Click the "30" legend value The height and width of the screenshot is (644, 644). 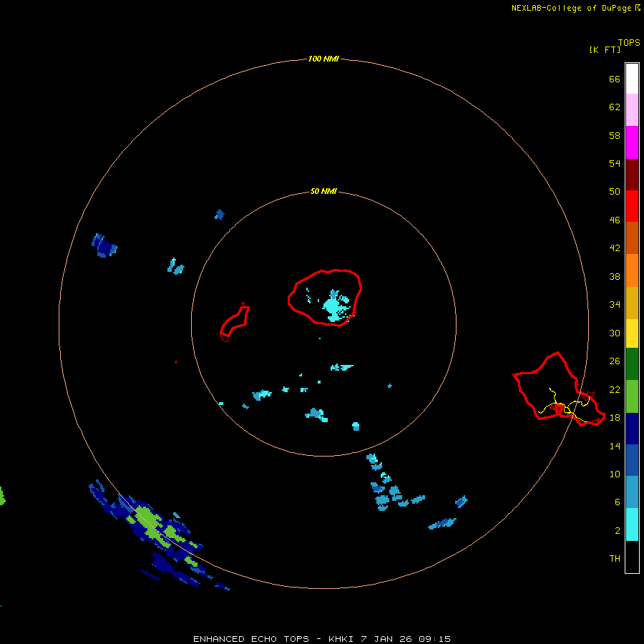615,333
